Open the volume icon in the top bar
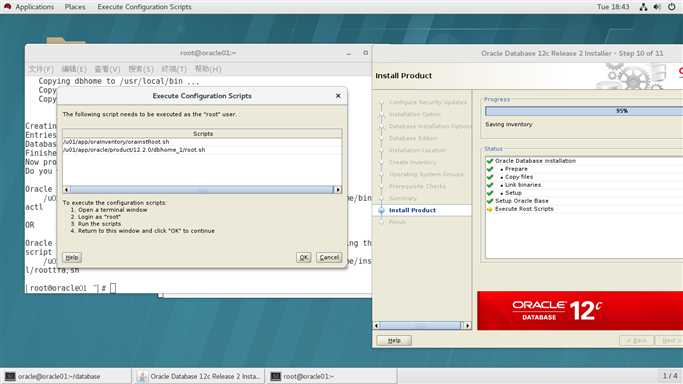This screenshot has height=384, width=683. [x=657, y=7]
